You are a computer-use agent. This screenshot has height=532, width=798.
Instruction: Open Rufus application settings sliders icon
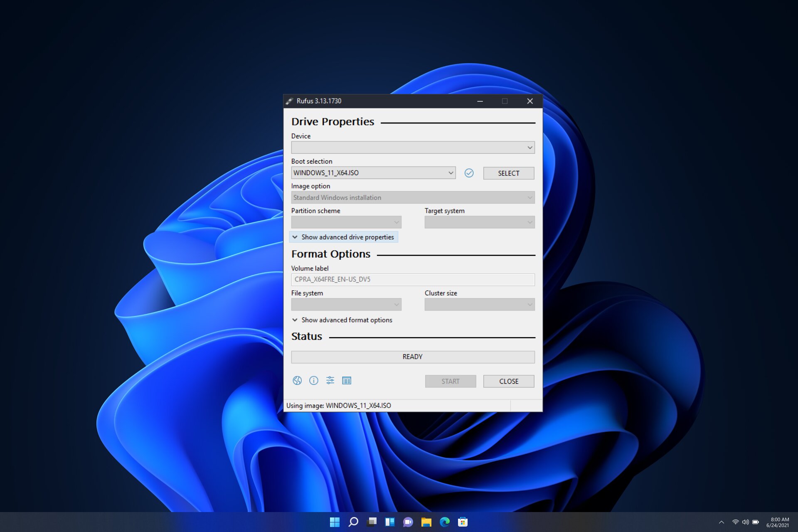330,380
